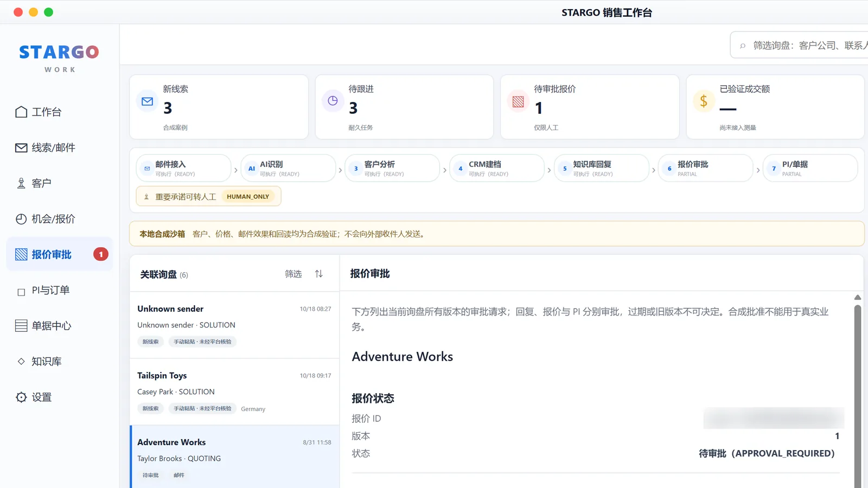The width and height of the screenshot is (868, 488).
Task: Open the 设置 gear icon
Action: [x=21, y=397]
